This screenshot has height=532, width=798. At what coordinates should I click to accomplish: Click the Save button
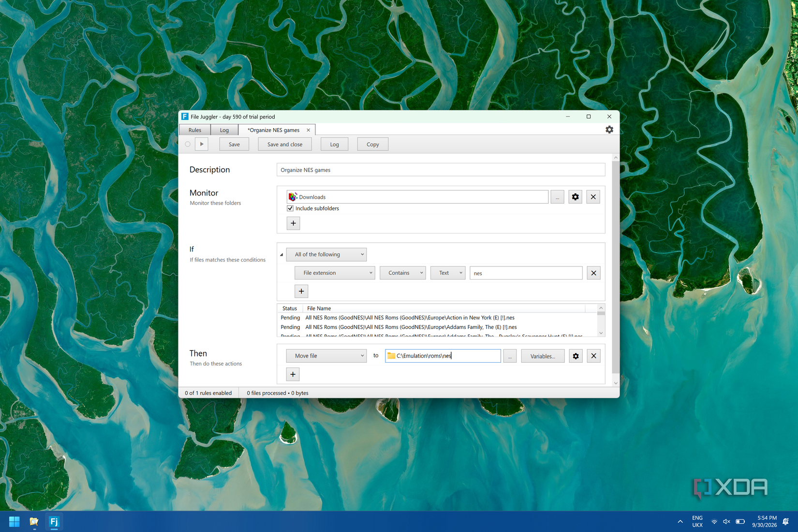tap(234, 144)
